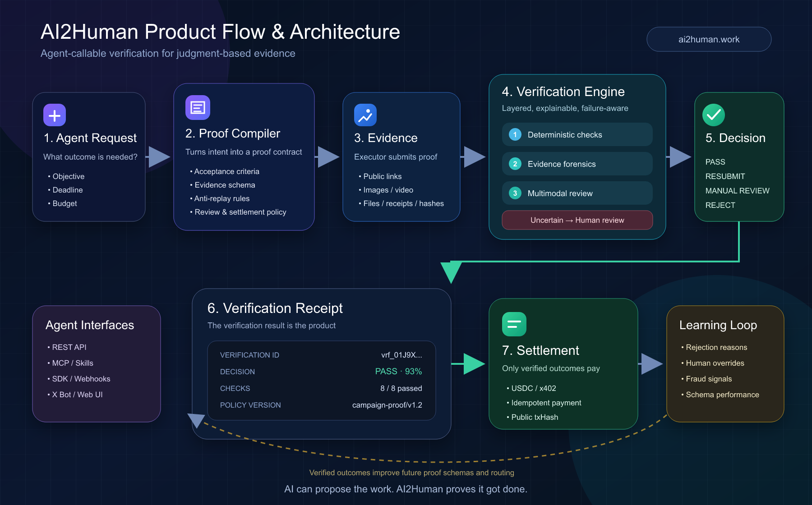Click the AI2Human Product Flow & Architecture title

(220, 32)
